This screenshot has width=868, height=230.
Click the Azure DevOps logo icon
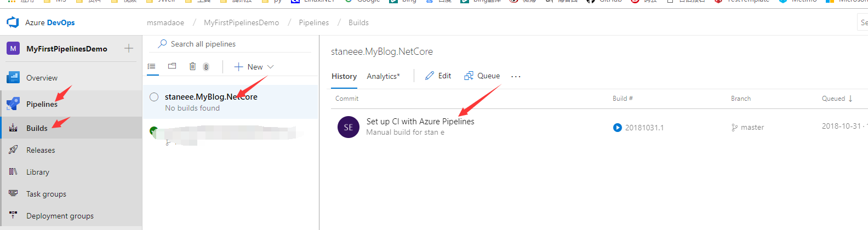tap(13, 22)
